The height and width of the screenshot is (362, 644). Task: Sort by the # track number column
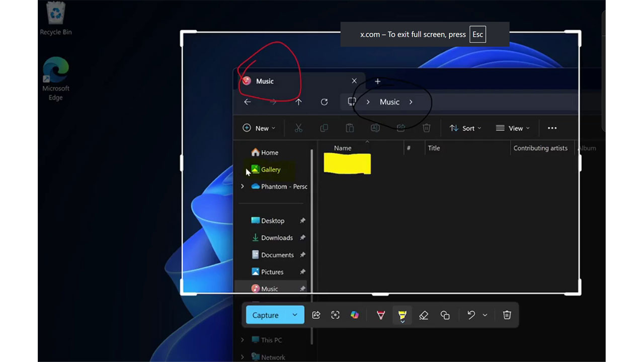tap(409, 148)
